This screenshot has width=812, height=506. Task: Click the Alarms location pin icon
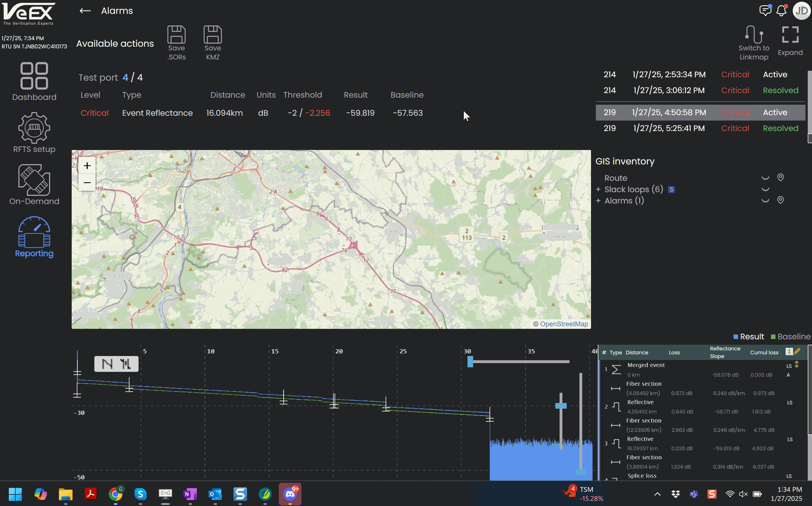tap(781, 200)
